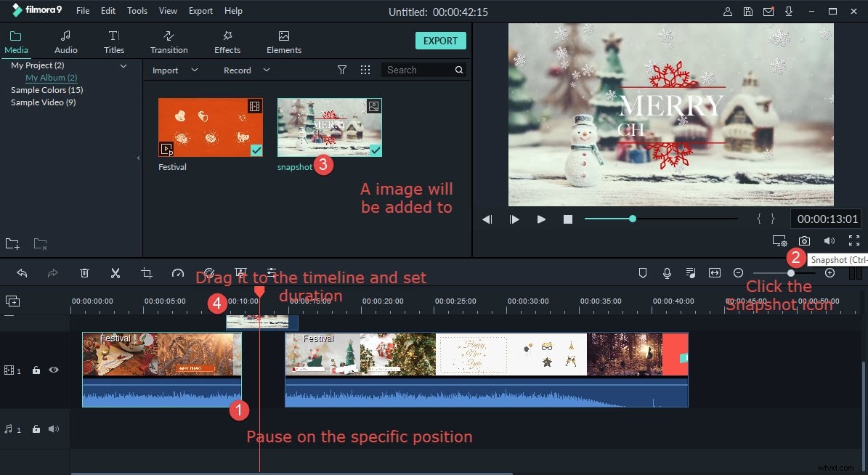Image resolution: width=868 pixels, height=475 pixels.
Task: Select the snapshot thumbnail in the media library
Action: pos(329,126)
